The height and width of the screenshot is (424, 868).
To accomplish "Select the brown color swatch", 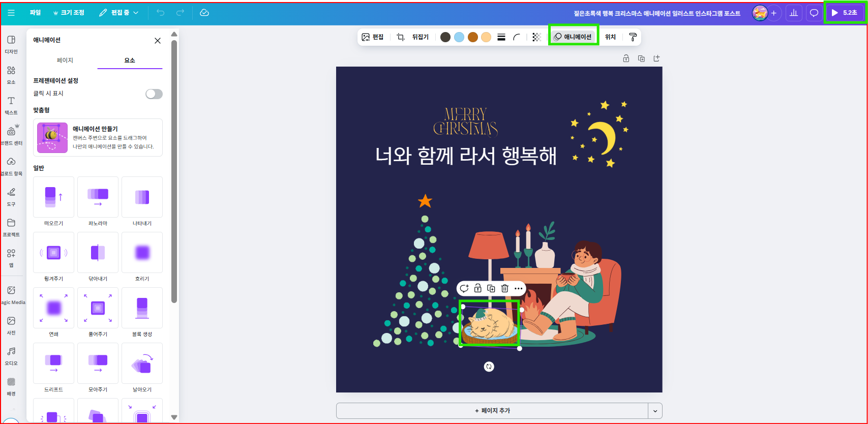I will point(473,37).
